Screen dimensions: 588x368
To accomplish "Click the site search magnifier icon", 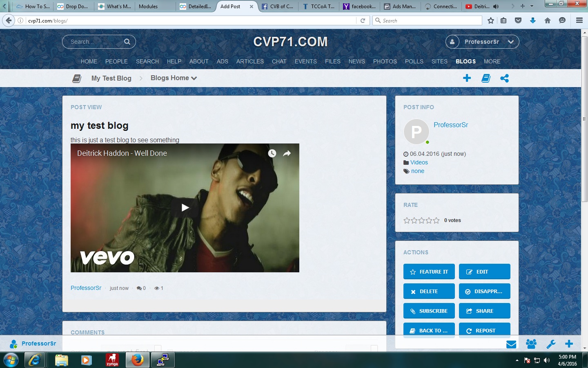I will coord(127,42).
